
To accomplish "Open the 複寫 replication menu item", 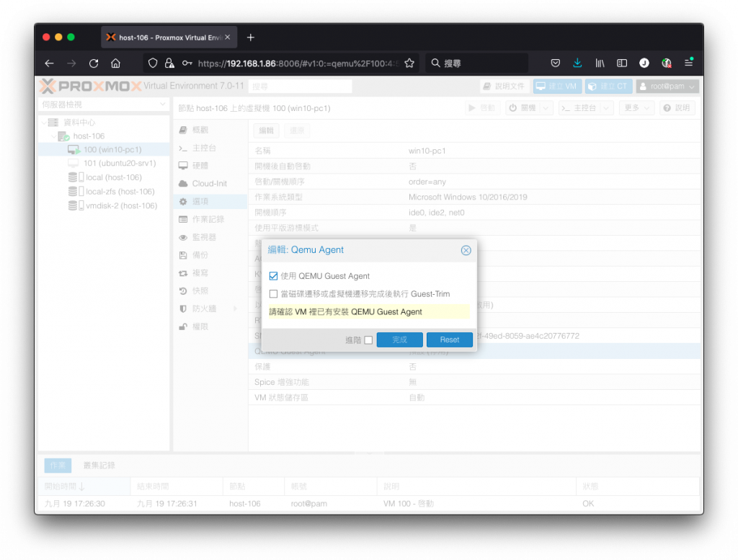I will pos(210,273).
